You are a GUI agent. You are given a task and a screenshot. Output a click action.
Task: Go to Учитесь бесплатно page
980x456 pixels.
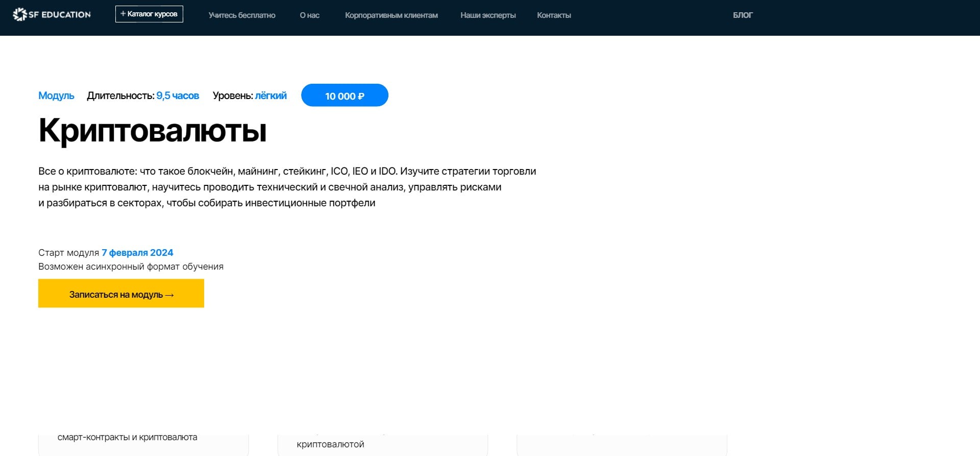[x=242, y=15]
